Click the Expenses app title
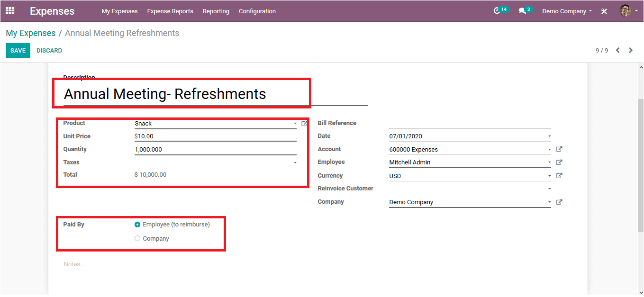Image resolution: width=644 pixels, height=297 pixels. pos(52,11)
